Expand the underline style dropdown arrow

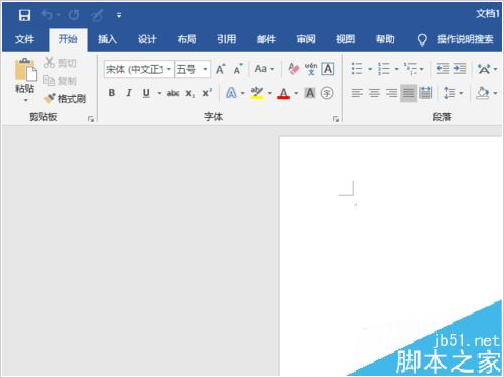159,93
